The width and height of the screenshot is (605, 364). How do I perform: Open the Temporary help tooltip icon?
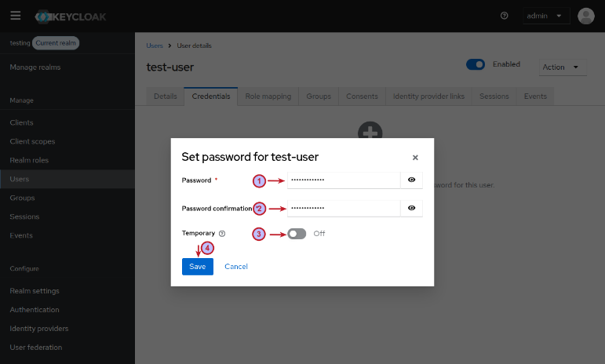coord(222,233)
